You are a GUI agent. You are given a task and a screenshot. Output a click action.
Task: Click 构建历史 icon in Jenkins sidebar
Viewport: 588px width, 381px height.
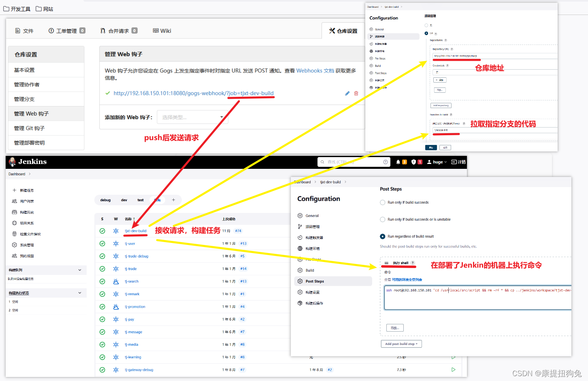[15, 212]
